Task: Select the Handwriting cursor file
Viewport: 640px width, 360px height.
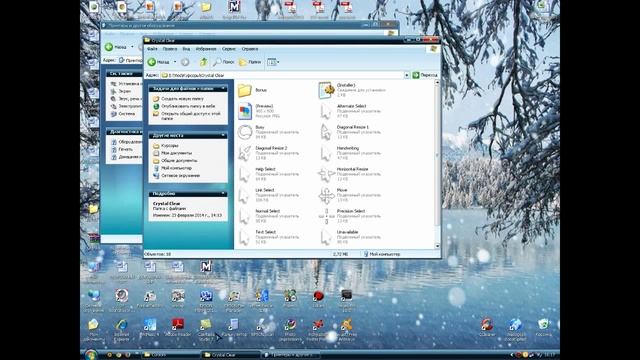Action: (x=350, y=153)
